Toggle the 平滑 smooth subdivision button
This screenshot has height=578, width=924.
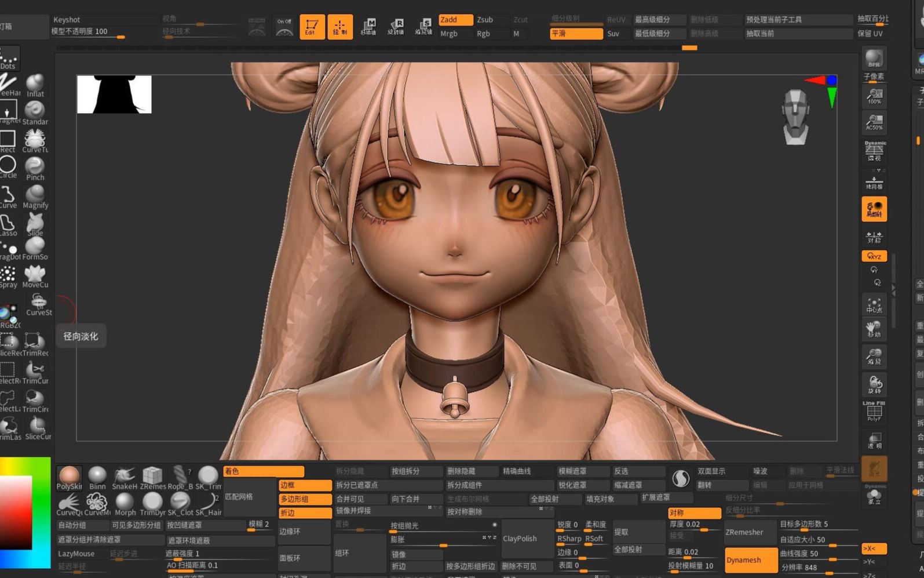tap(576, 34)
